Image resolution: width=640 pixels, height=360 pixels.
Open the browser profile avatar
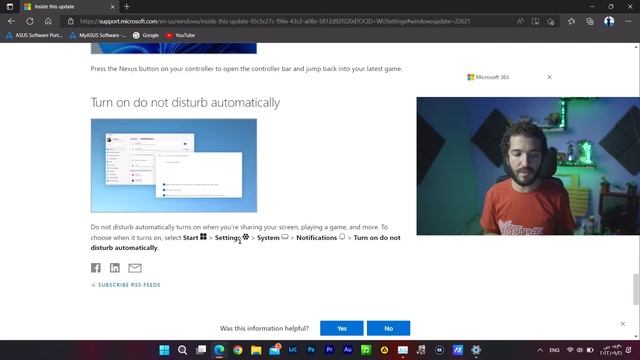coord(609,21)
